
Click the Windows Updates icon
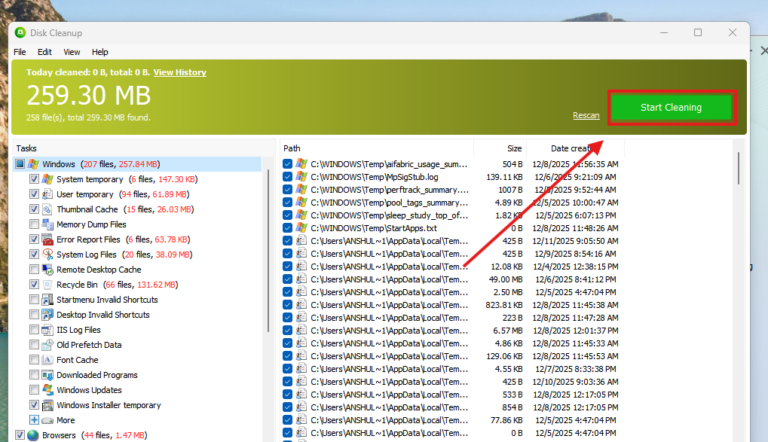pos(48,390)
